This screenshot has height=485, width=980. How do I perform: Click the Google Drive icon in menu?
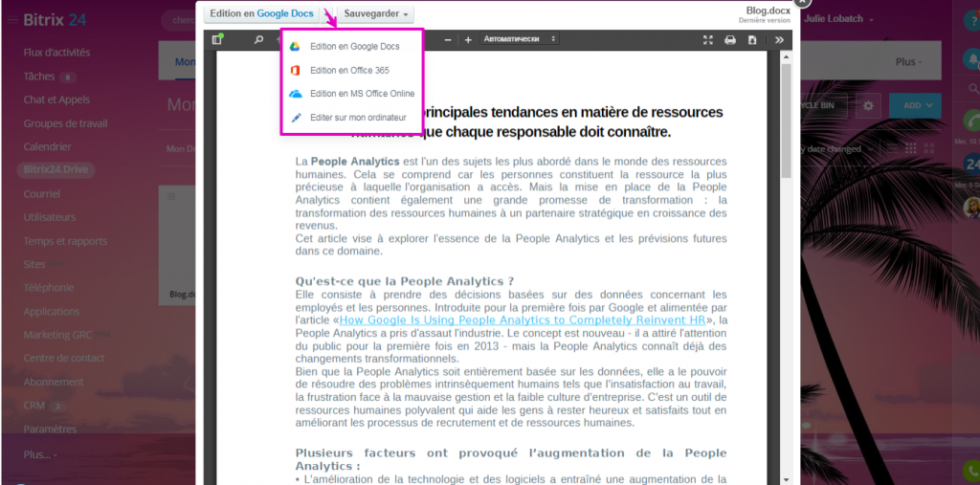click(296, 46)
